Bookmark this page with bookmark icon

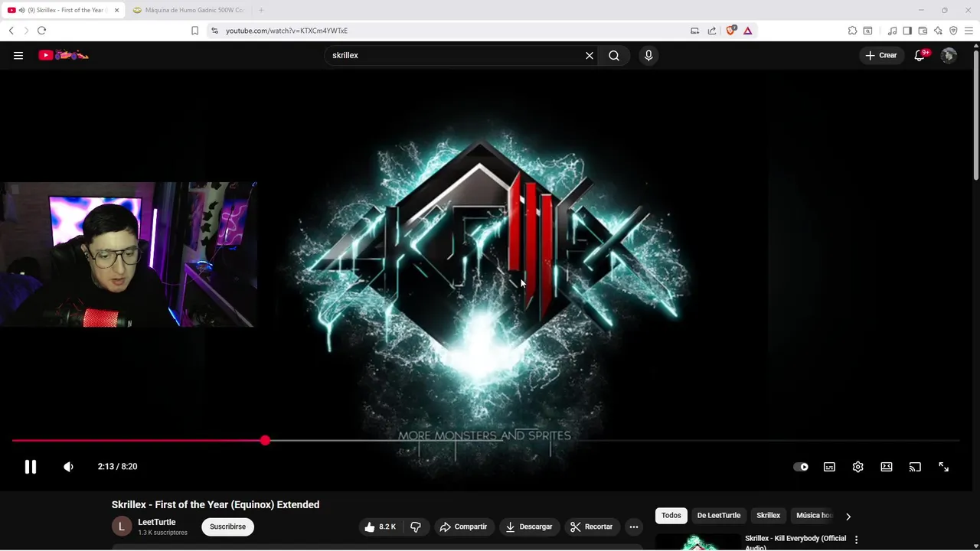194,31
